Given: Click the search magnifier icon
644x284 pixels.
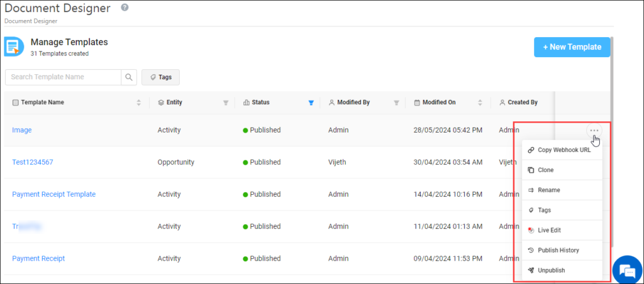Looking at the screenshot, I should pyautogui.click(x=128, y=77).
